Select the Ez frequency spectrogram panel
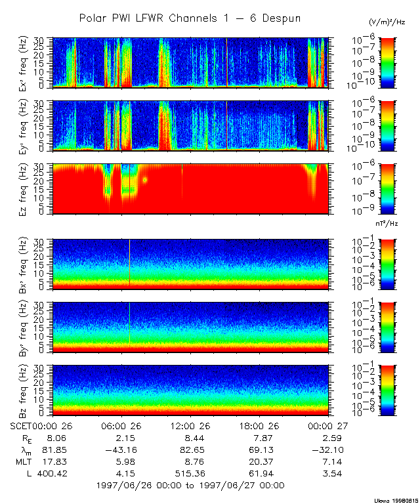The width and height of the screenshot is (420, 504). (190, 188)
